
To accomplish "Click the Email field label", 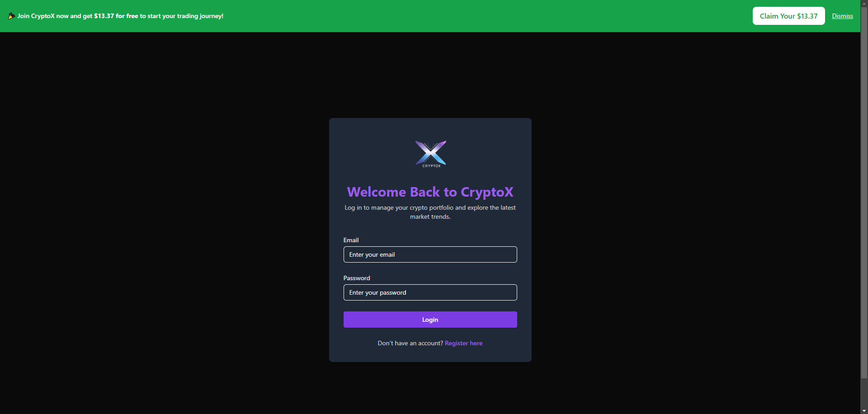I will [351, 240].
